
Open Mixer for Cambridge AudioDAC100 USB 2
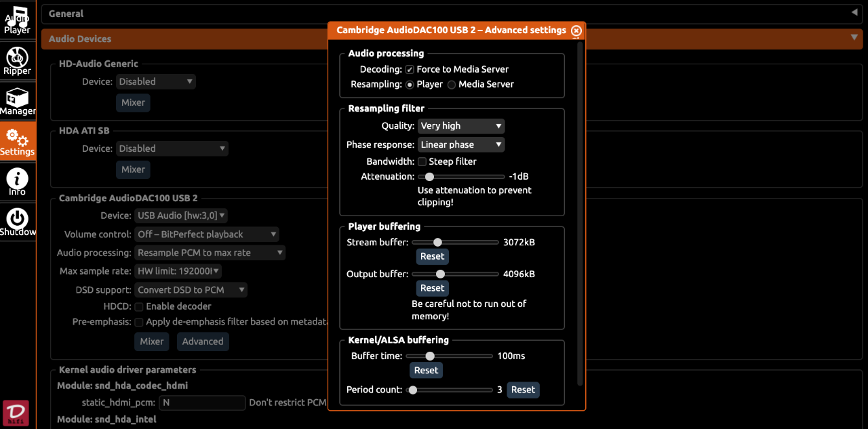[x=152, y=342]
